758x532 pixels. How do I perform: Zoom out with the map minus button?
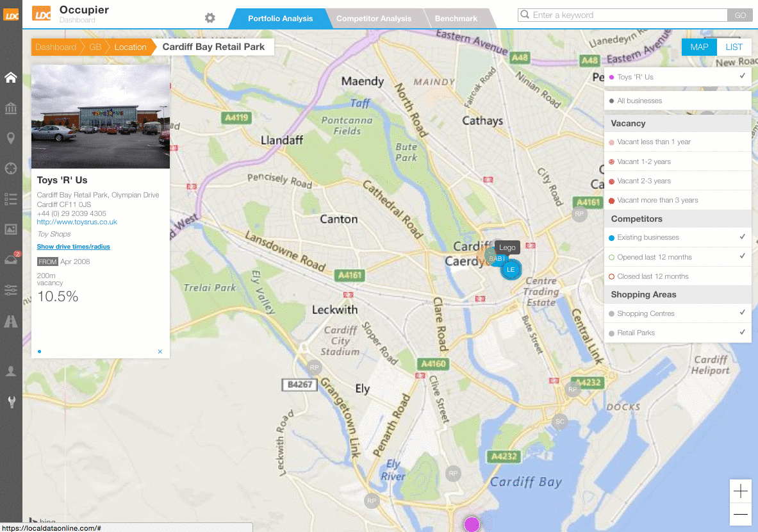[x=740, y=515]
